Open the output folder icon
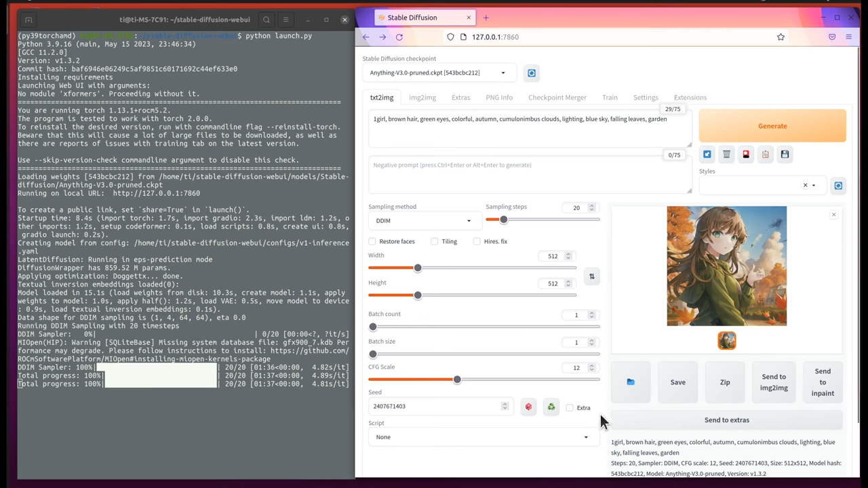Image resolution: width=868 pixels, height=488 pixels. (631, 382)
